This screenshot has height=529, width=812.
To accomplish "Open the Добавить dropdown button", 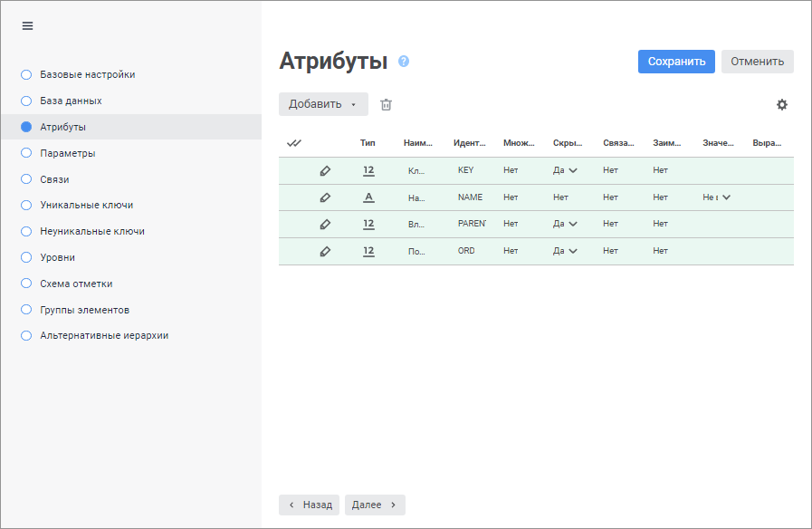I will tap(323, 104).
